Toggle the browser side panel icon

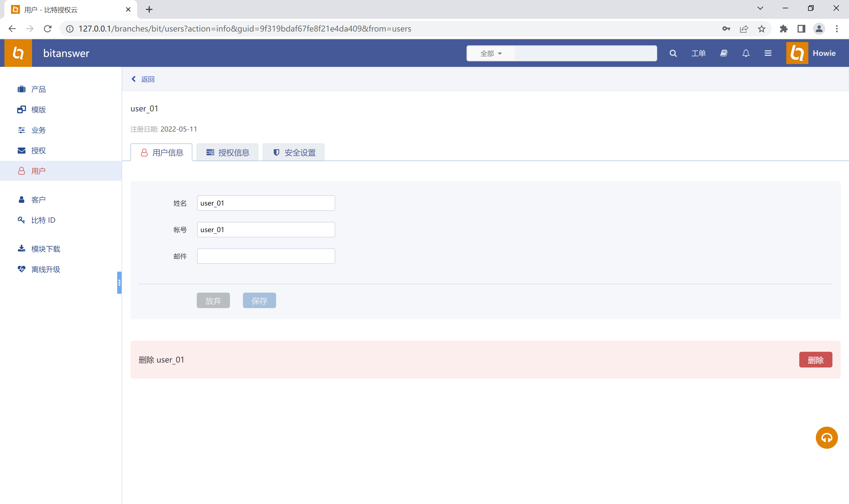point(801,29)
